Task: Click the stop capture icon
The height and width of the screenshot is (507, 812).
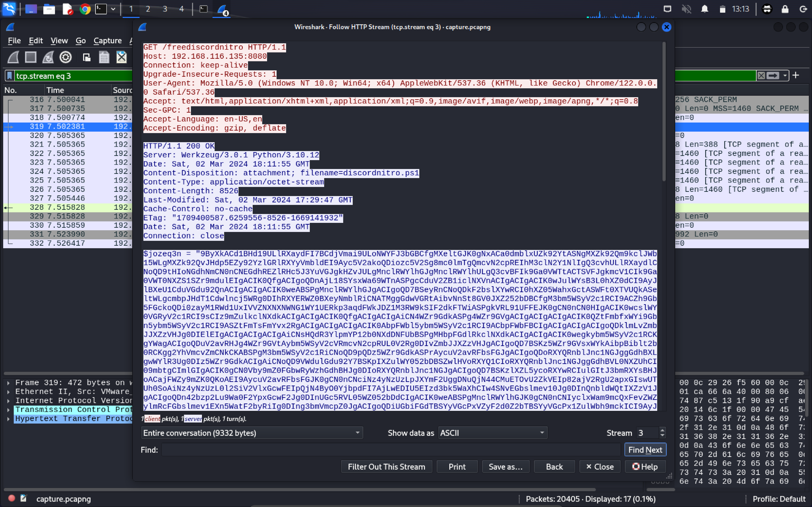Action: click(31, 57)
